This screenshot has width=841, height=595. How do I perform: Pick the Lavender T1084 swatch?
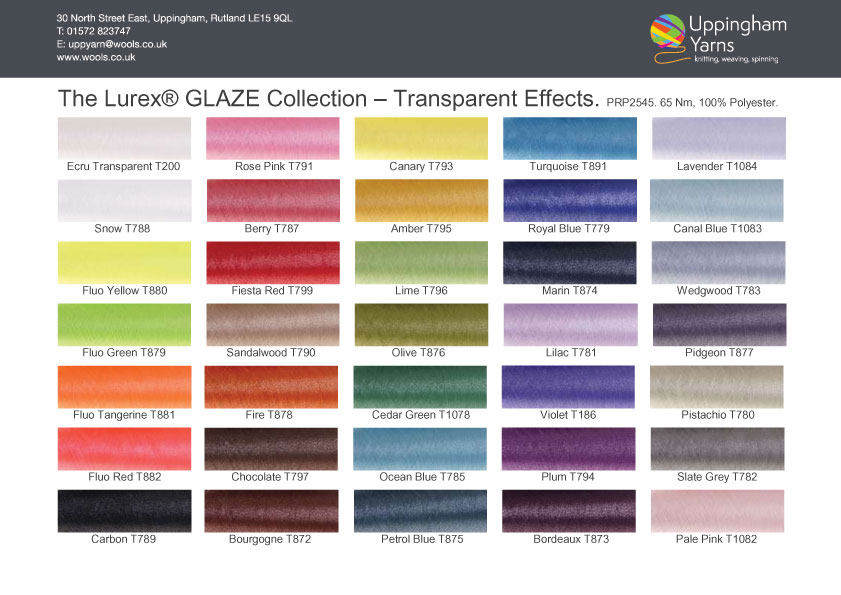coord(718,138)
